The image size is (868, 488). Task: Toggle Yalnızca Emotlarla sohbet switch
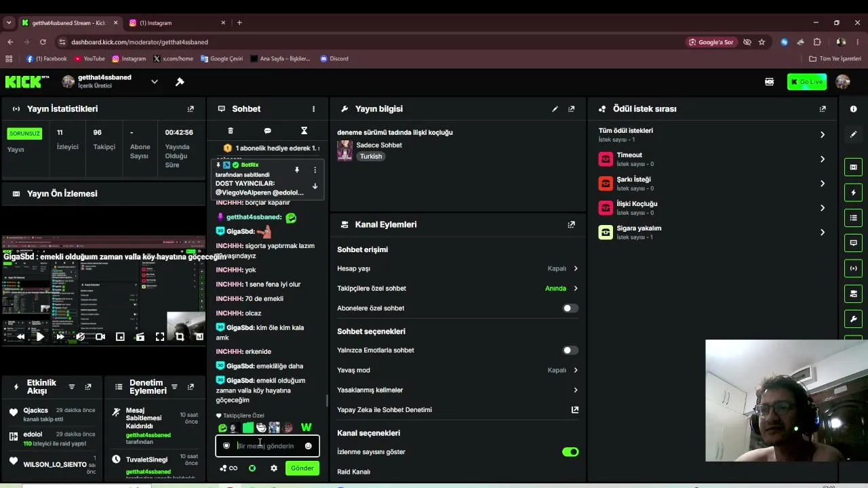[x=570, y=350]
